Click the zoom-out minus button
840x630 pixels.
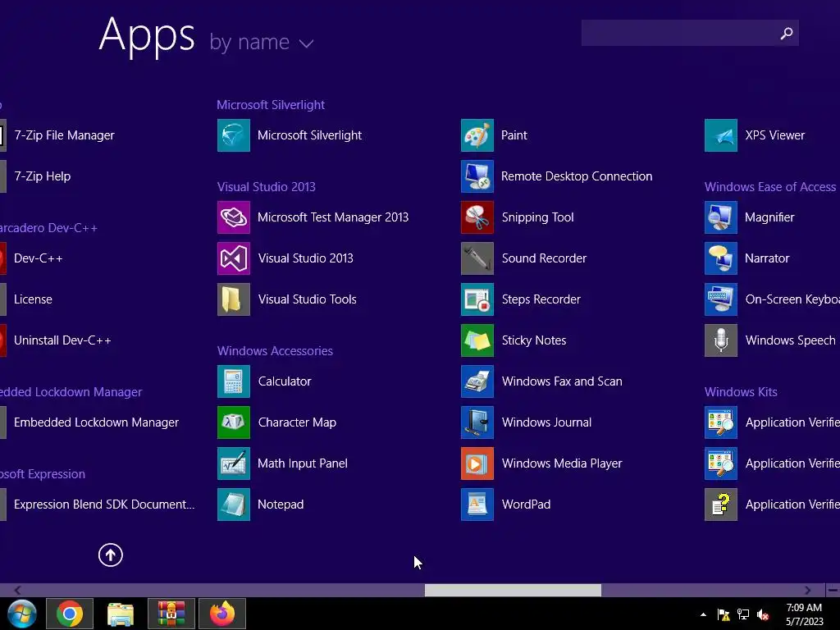click(x=833, y=591)
